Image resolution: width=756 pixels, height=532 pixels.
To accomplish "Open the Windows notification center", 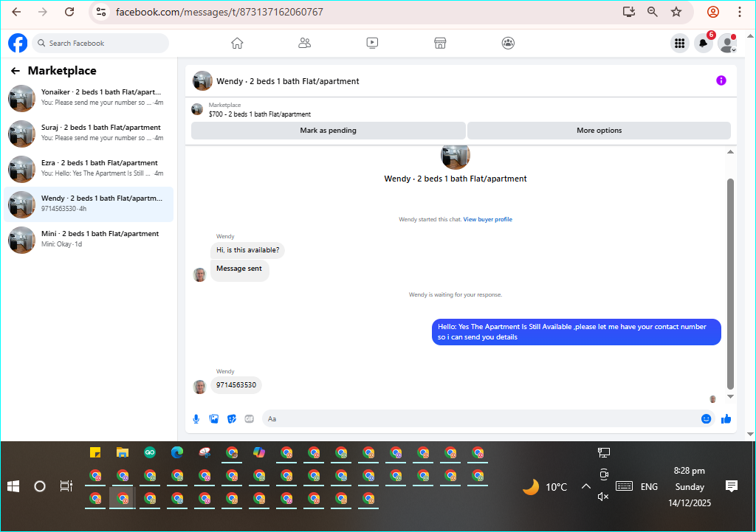I will tap(732, 487).
